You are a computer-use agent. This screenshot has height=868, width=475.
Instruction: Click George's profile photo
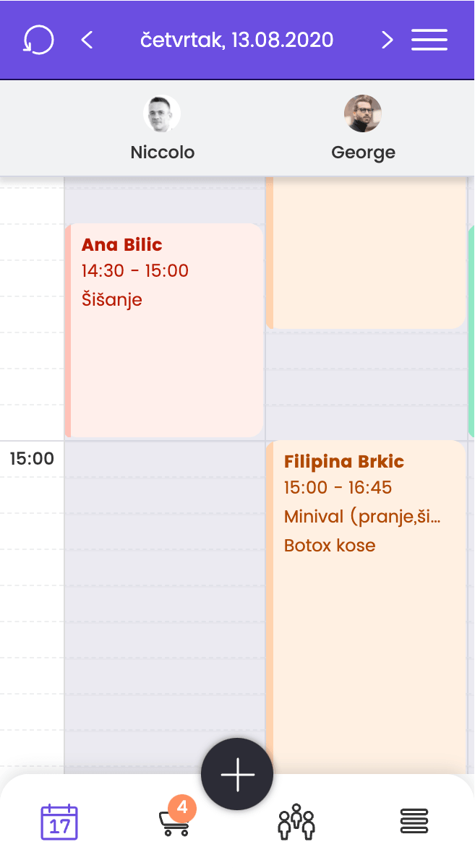[363, 113]
